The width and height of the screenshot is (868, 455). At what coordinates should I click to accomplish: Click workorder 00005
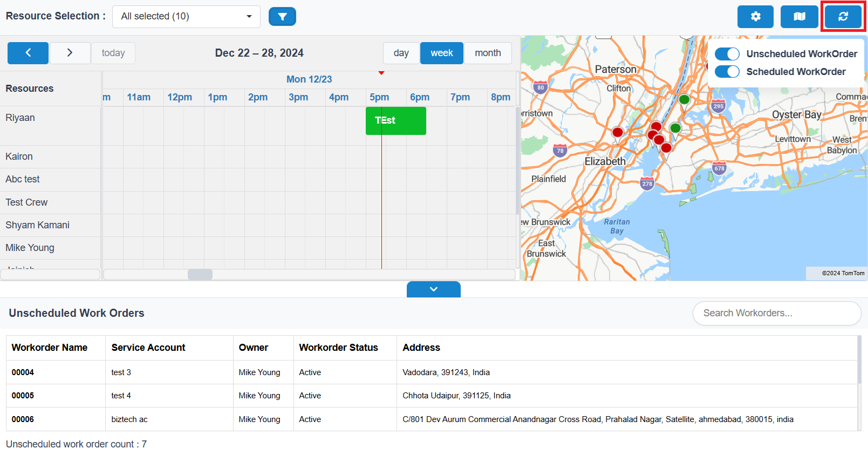pyautogui.click(x=23, y=396)
